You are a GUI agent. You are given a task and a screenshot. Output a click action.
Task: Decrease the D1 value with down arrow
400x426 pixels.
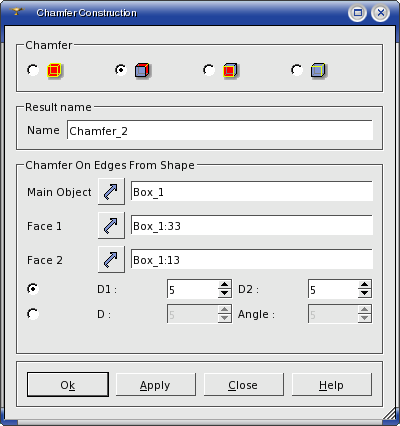pos(225,293)
